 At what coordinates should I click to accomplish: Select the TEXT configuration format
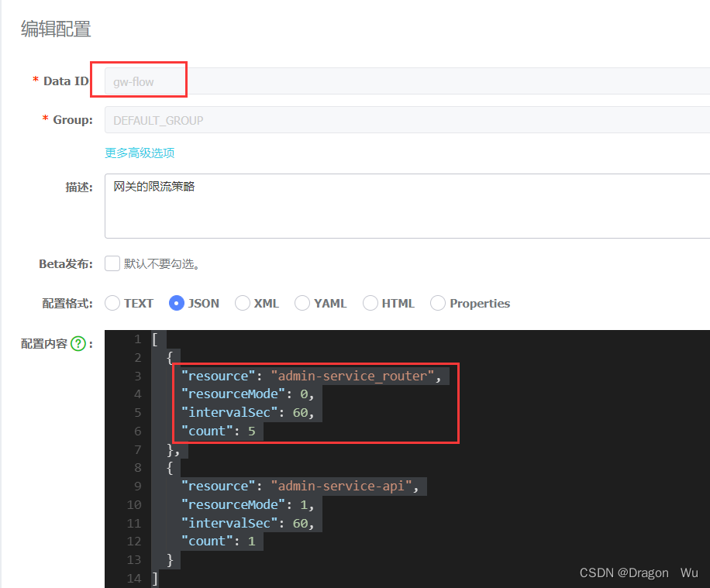point(111,303)
